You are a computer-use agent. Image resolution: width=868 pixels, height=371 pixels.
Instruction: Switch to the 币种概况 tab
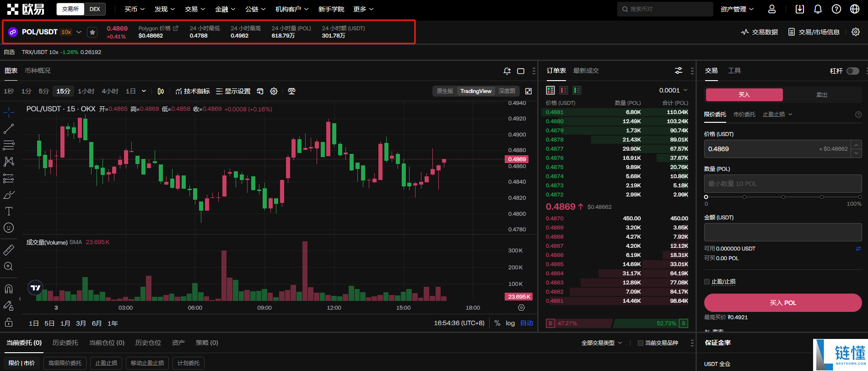(38, 71)
